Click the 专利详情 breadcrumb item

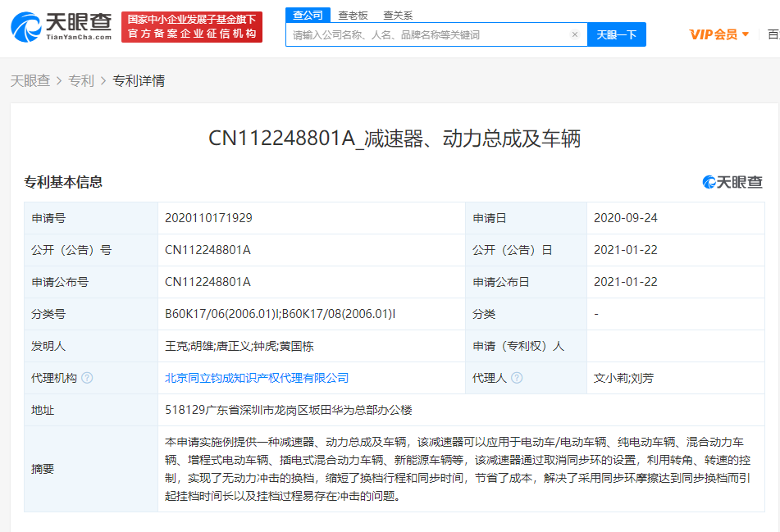click(139, 80)
